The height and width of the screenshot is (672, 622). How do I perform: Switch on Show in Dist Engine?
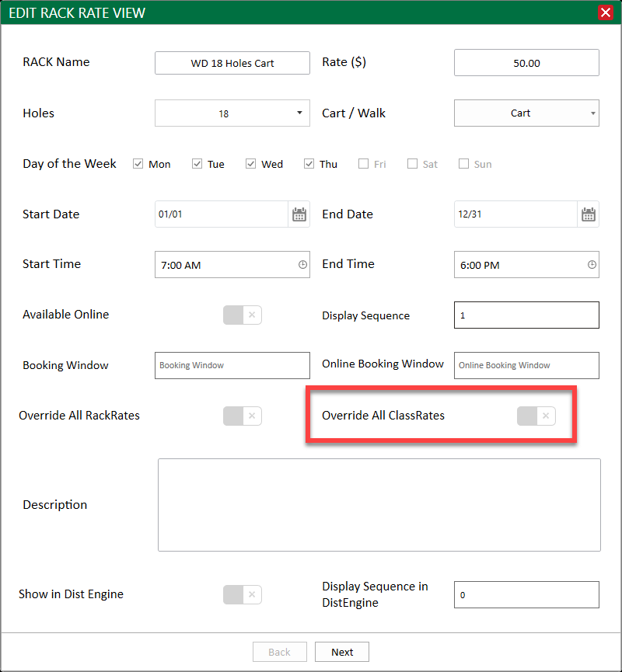tap(243, 594)
